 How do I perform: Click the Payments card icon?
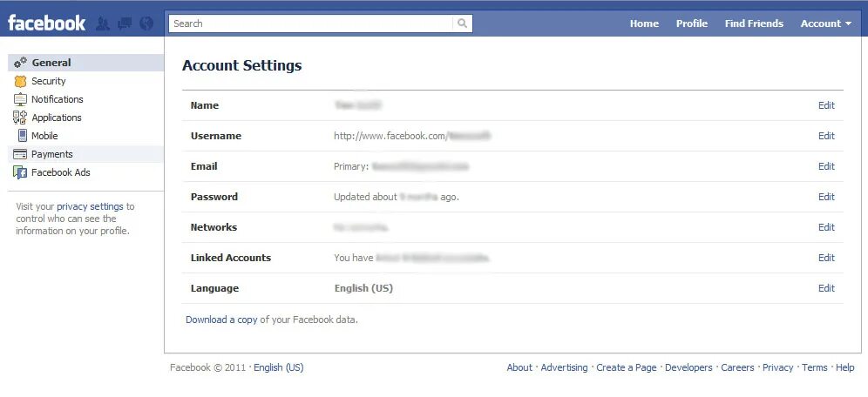pyautogui.click(x=21, y=154)
